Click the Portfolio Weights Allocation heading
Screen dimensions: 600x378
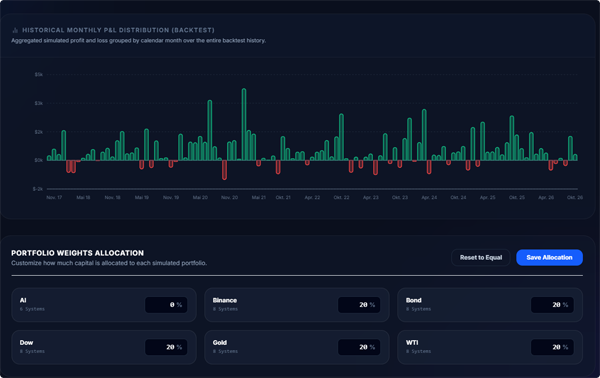77,253
